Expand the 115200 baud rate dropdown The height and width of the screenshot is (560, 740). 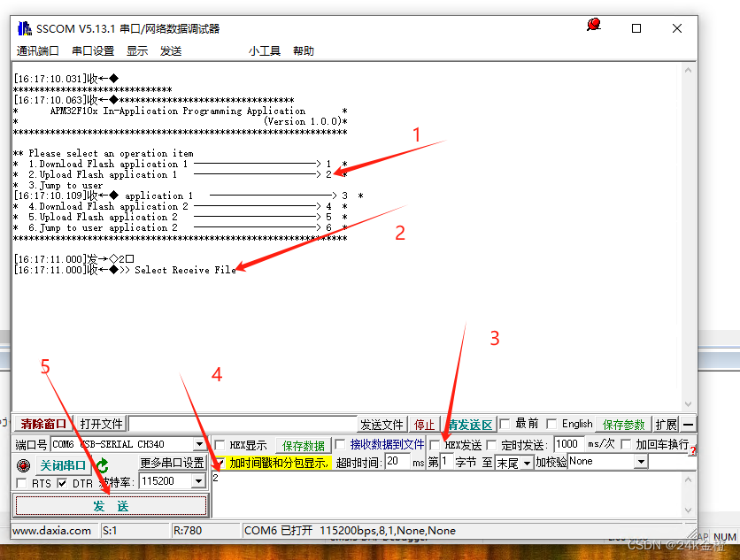[x=198, y=480]
